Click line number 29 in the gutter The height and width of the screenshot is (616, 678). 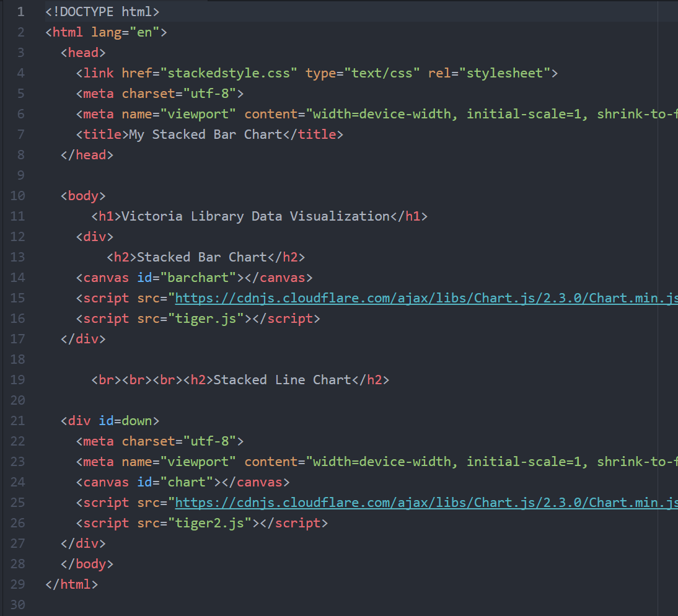pyautogui.click(x=18, y=584)
